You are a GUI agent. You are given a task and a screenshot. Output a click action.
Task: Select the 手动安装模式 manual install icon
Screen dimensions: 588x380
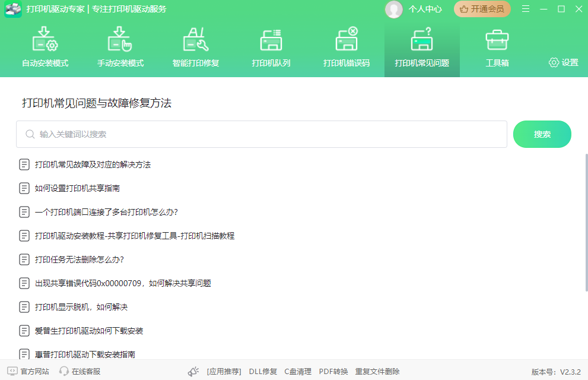[x=120, y=40]
